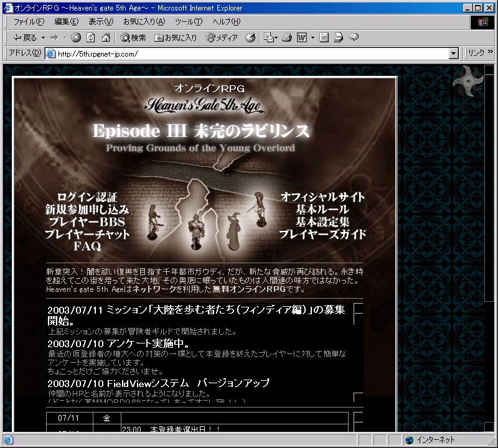498x448 pixels.
Task: Open the 新規参加申し込み link
Action: 87,210
